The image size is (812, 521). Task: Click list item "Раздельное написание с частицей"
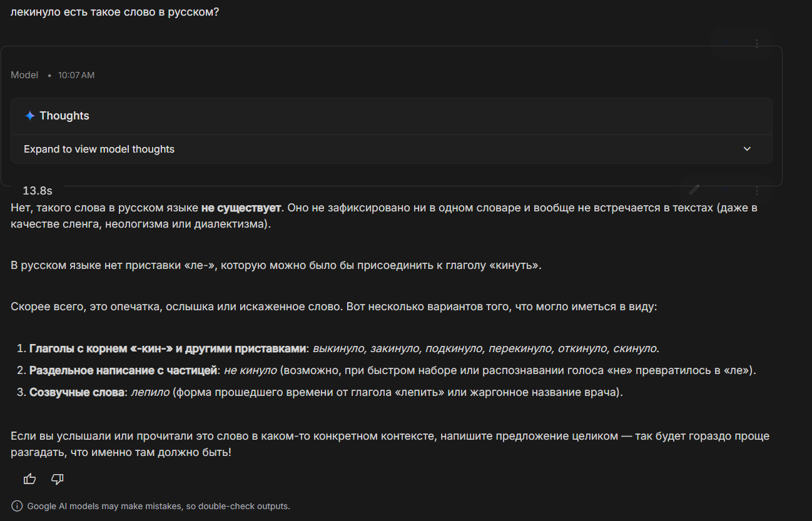click(123, 370)
